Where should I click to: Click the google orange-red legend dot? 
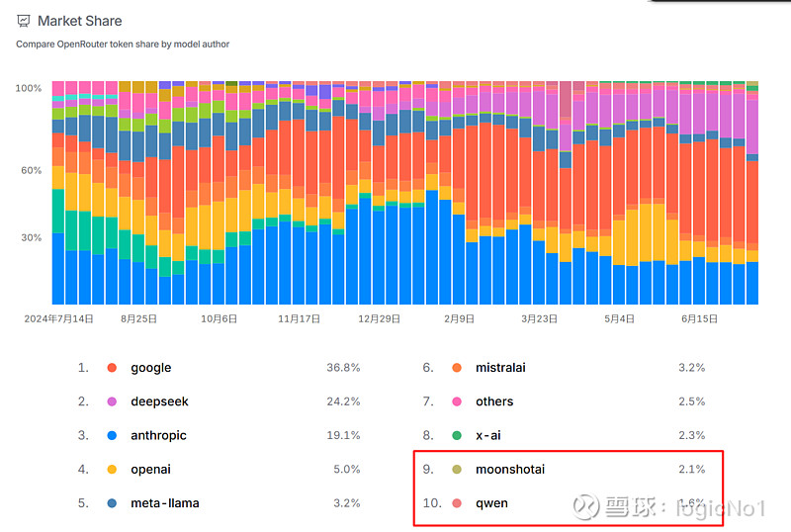(112, 368)
